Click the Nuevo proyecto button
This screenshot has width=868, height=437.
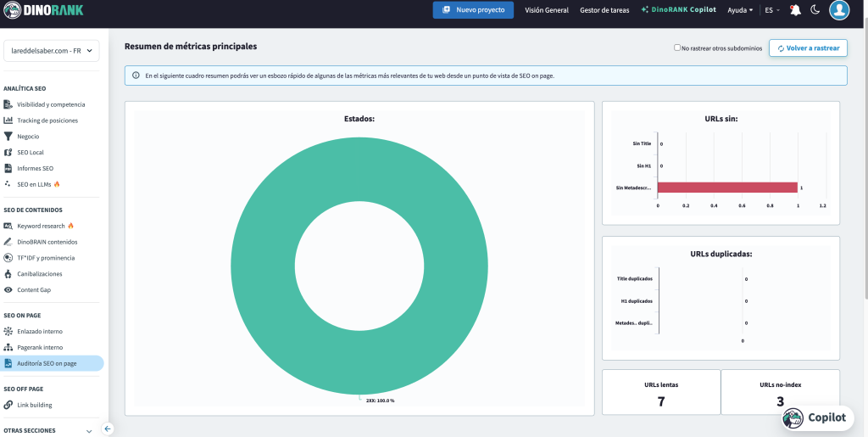(x=473, y=10)
